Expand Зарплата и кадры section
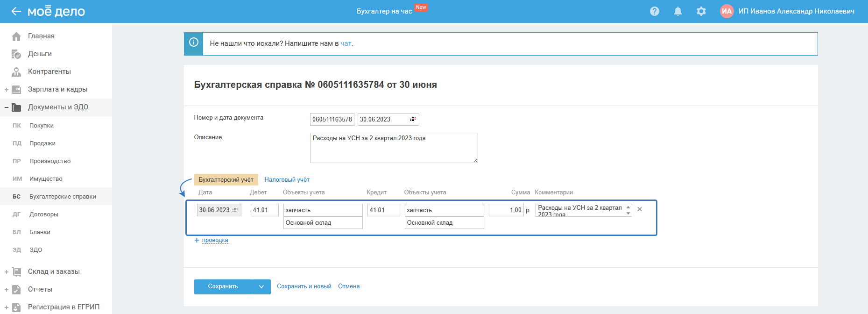This screenshot has width=868, height=314. pos(7,90)
